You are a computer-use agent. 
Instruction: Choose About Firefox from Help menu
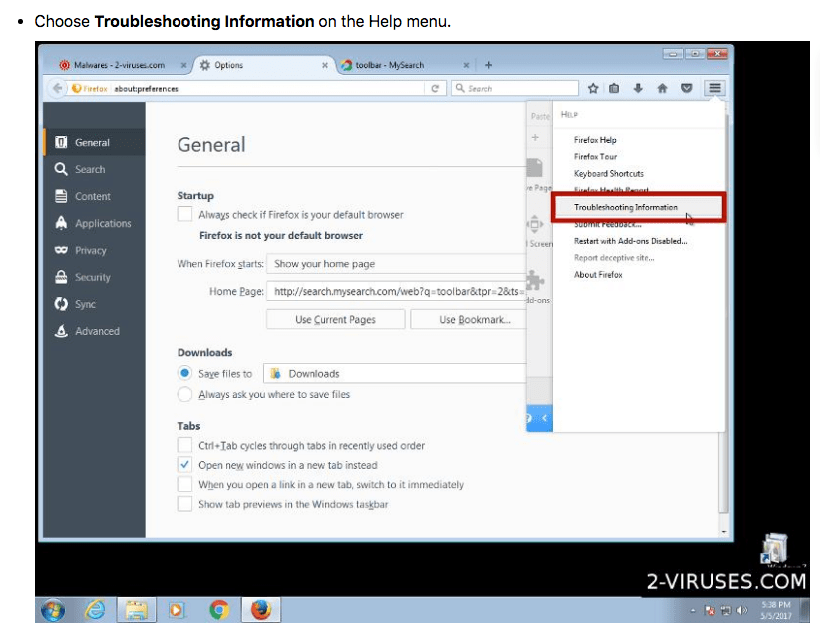coord(598,274)
